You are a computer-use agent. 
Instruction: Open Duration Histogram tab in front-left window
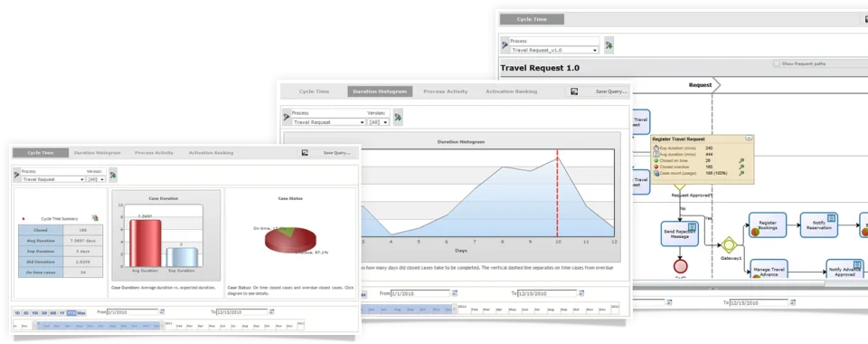point(97,152)
